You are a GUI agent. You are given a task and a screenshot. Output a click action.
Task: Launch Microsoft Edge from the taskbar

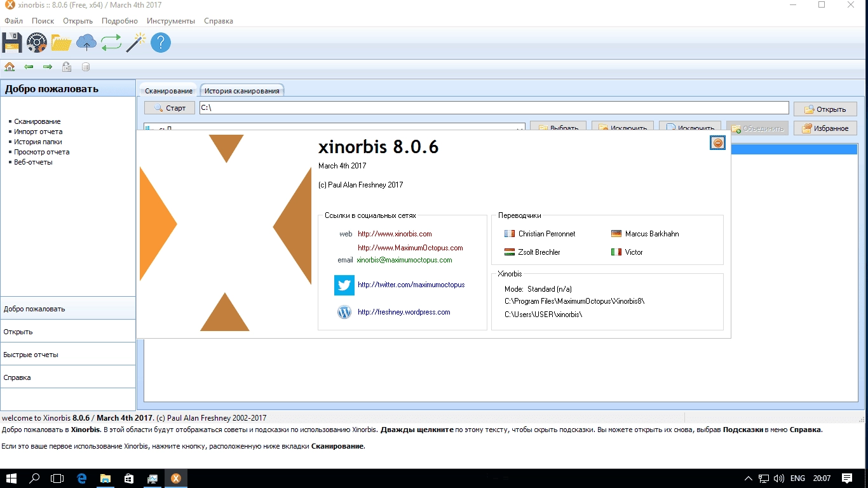tap(82, 478)
